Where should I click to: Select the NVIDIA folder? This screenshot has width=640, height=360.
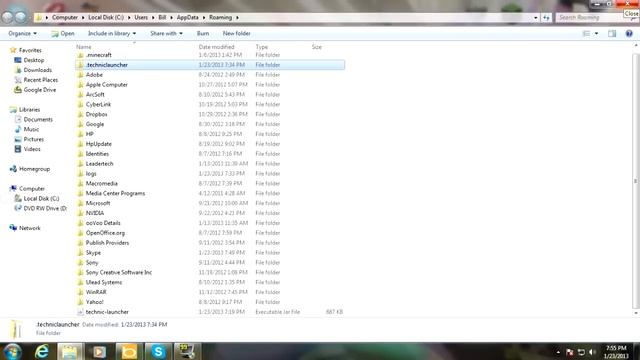coord(95,213)
